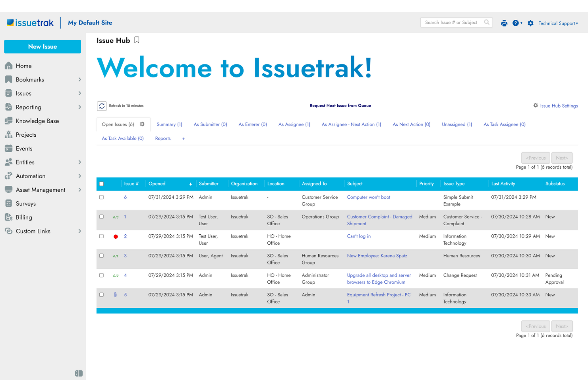Bookmark the Issue Hub page
Image resolution: width=588 pixels, height=392 pixels.
[x=137, y=40]
